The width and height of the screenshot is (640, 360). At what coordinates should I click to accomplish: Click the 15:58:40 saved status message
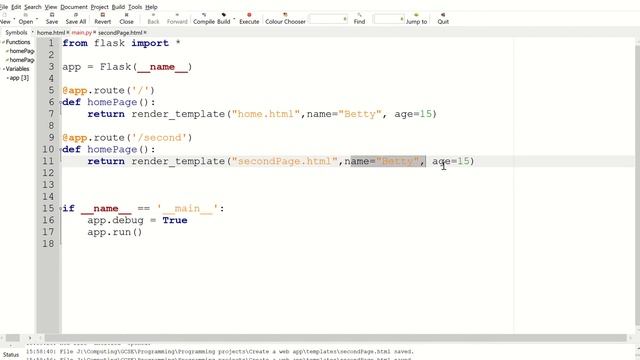[x=220, y=351]
